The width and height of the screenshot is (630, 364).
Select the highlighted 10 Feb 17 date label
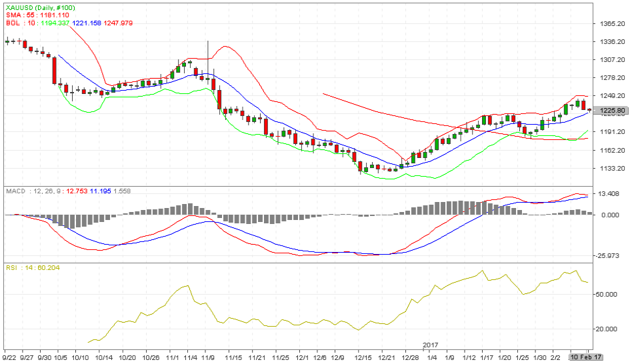click(586, 357)
